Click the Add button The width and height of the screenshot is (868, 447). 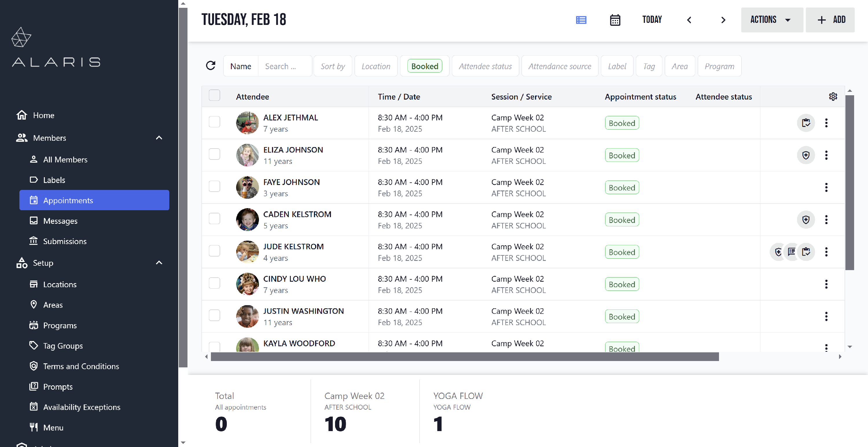[830, 20]
